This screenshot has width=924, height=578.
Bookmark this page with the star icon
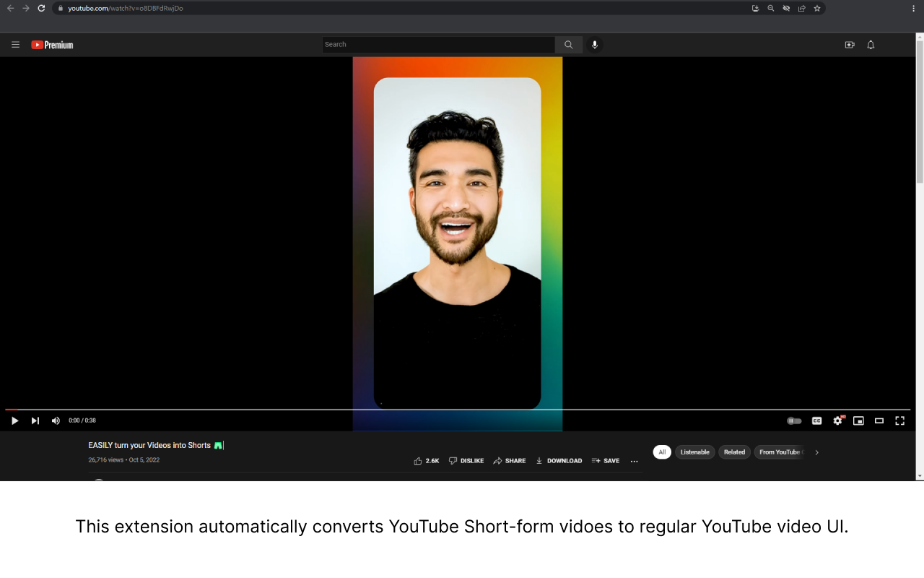point(817,8)
